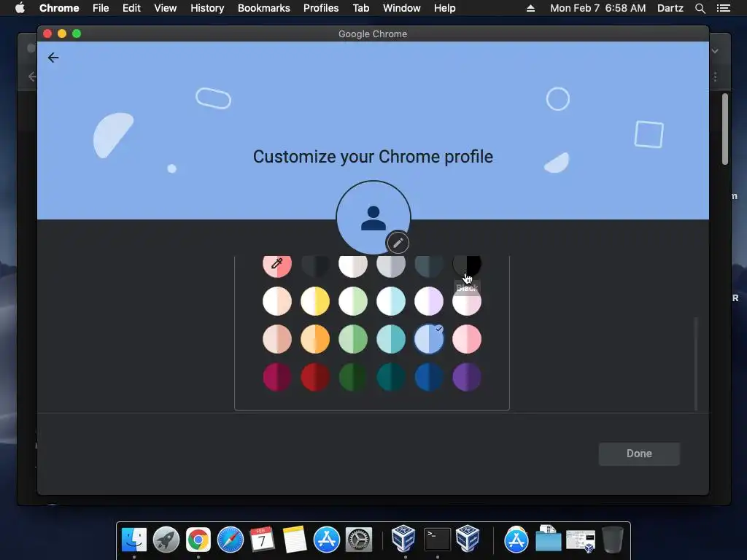Select the beige rose theme swatch
This screenshot has width=747, height=560.
pos(276,339)
